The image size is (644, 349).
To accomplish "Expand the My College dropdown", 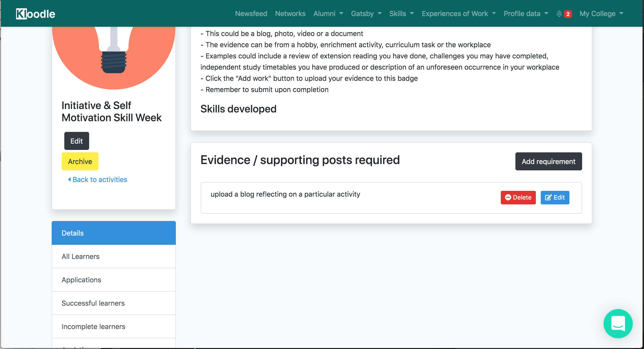I will (601, 13).
